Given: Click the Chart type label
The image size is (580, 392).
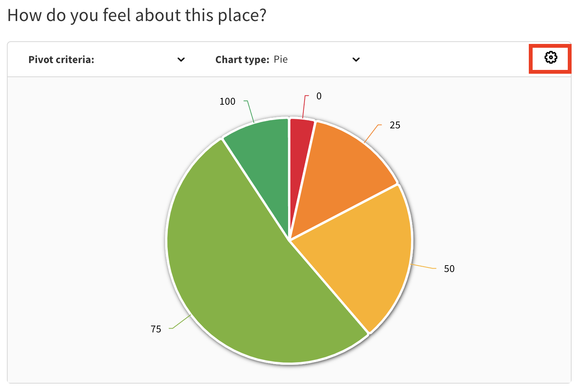Looking at the screenshot, I should point(242,60).
